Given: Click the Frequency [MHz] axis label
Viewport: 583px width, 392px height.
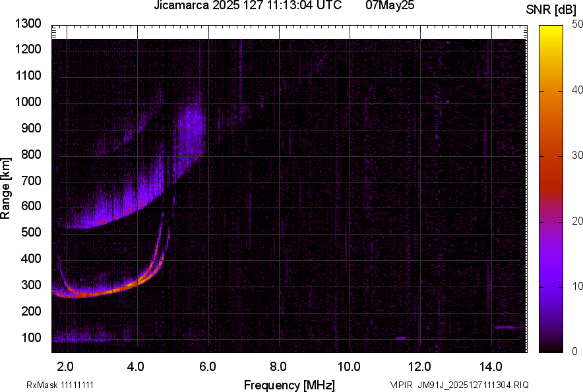Looking at the screenshot, I should pos(289,385).
